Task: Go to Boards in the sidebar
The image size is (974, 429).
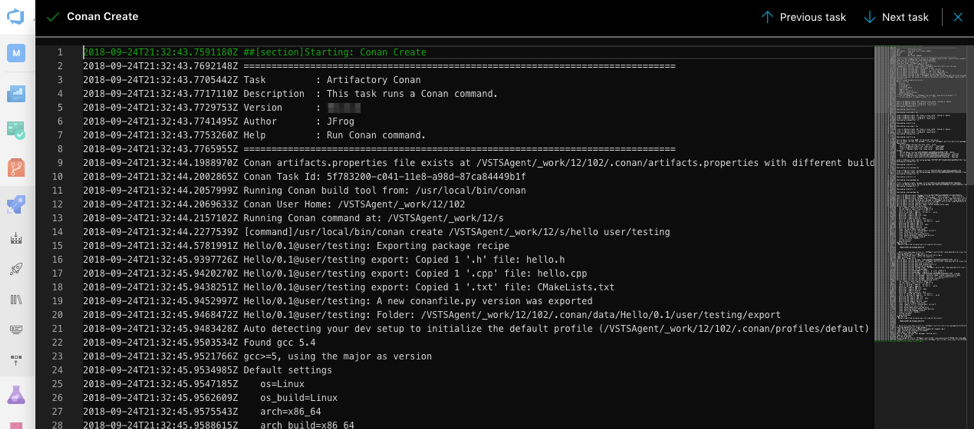Action: click(16, 130)
